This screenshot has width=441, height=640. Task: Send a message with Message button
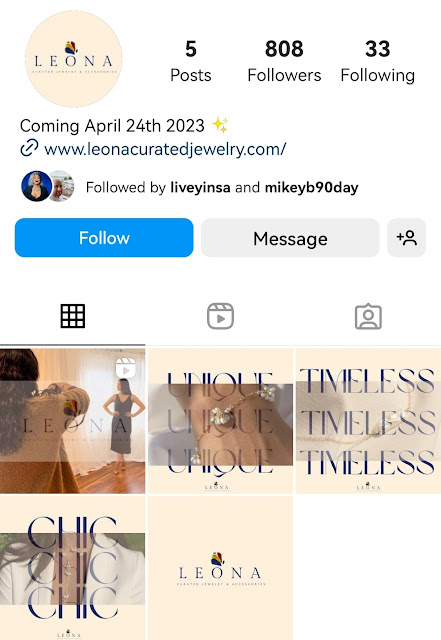click(x=290, y=238)
